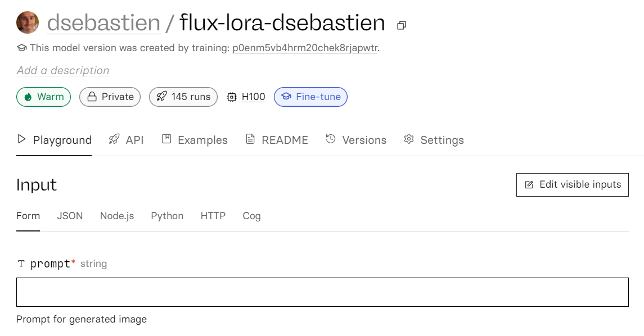The width and height of the screenshot is (644, 336).
Task: Focus the prompt text input field
Action: coord(322,292)
